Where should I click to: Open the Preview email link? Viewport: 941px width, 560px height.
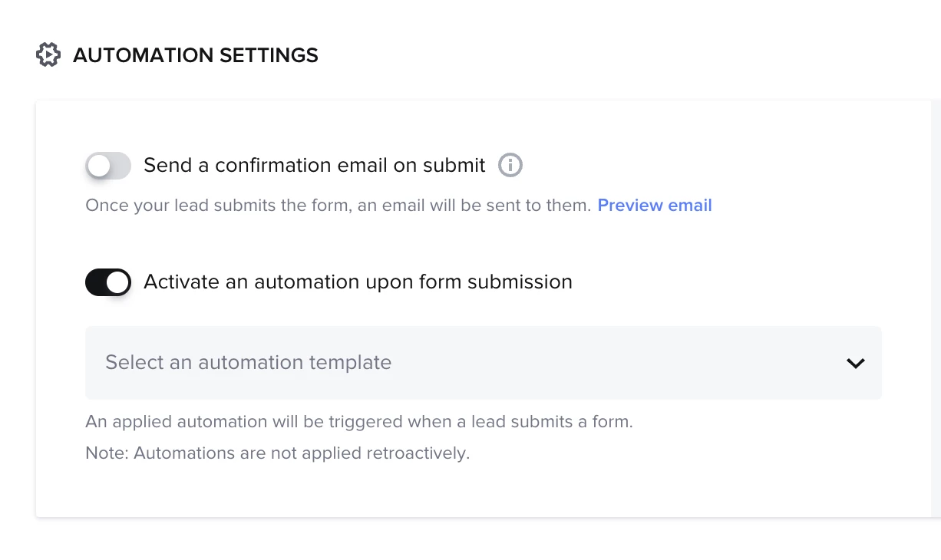[655, 206]
